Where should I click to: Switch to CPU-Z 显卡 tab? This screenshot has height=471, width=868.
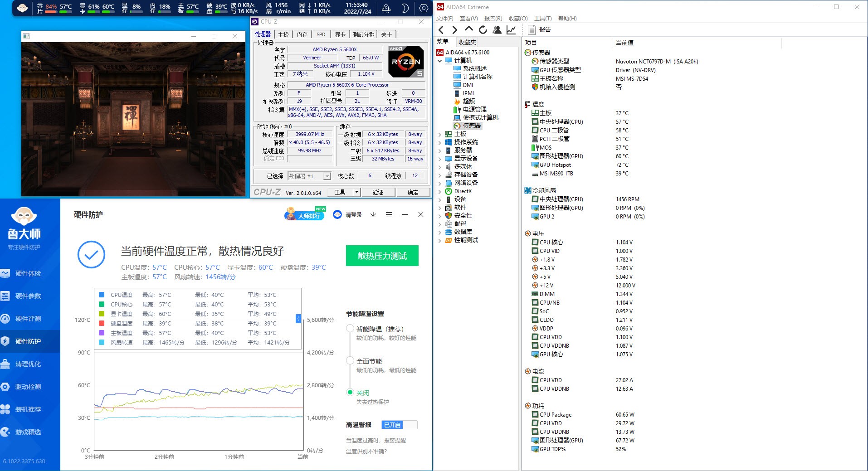click(340, 34)
